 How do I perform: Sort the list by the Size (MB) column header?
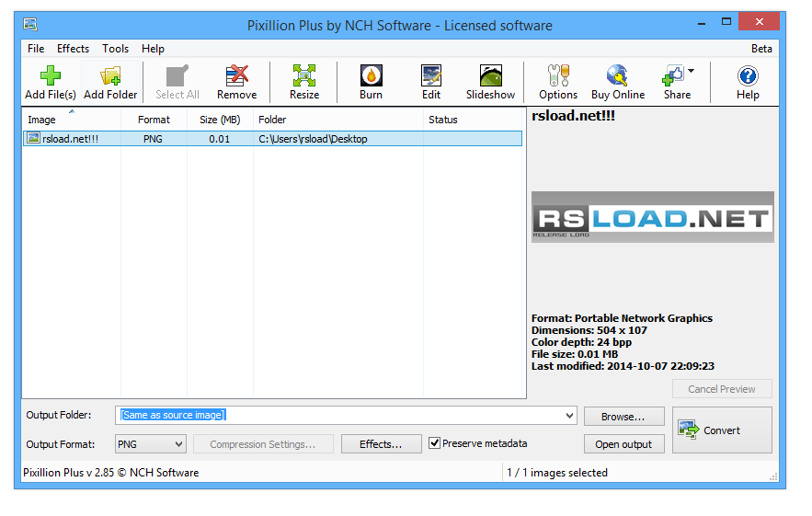coord(220,120)
